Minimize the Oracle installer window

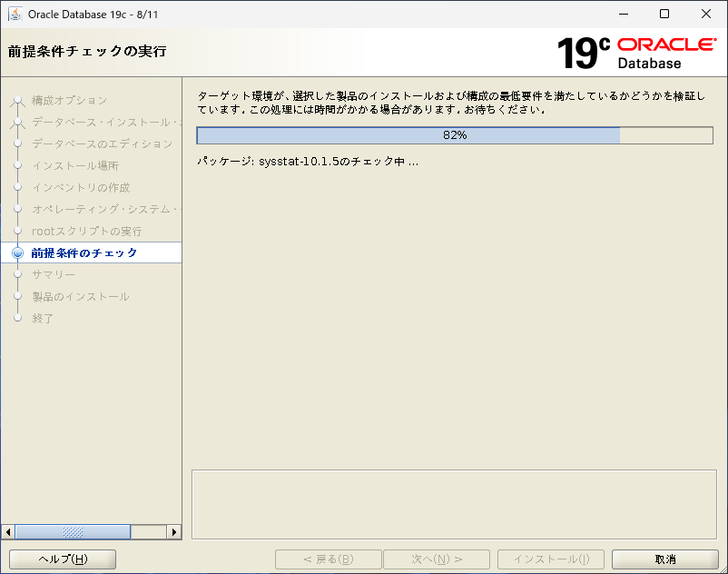pyautogui.click(x=624, y=14)
